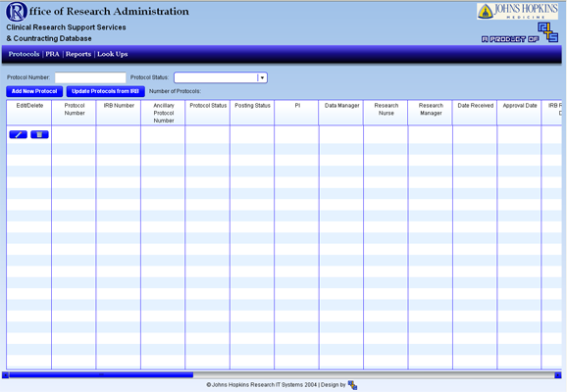Click the RITS product logo
The width and height of the screenshot is (567, 392).
pyautogui.click(x=547, y=32)
